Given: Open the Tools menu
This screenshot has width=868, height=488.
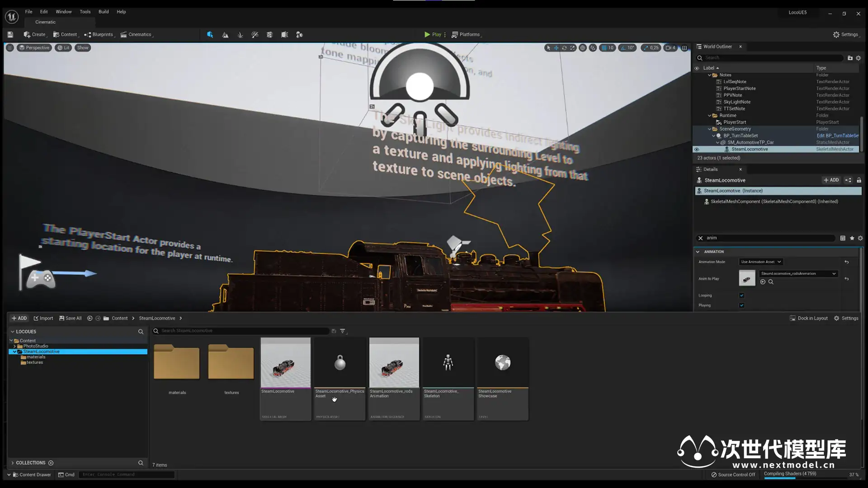Looking at the screenshot, I should pos(85,12).
